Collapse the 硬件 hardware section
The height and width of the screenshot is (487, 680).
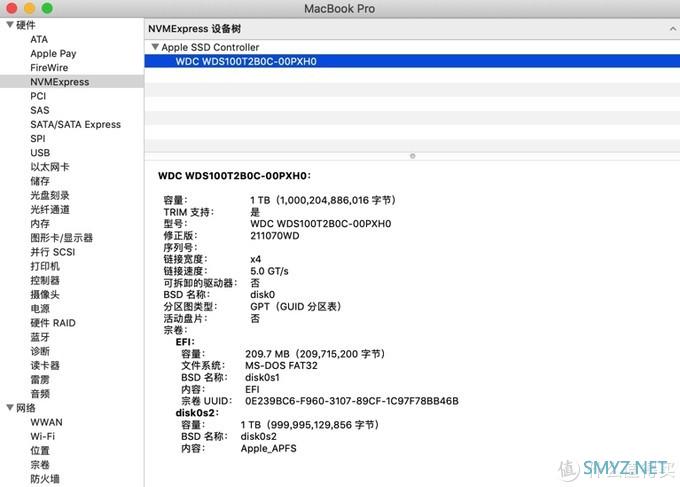click(x=10, y=25)
